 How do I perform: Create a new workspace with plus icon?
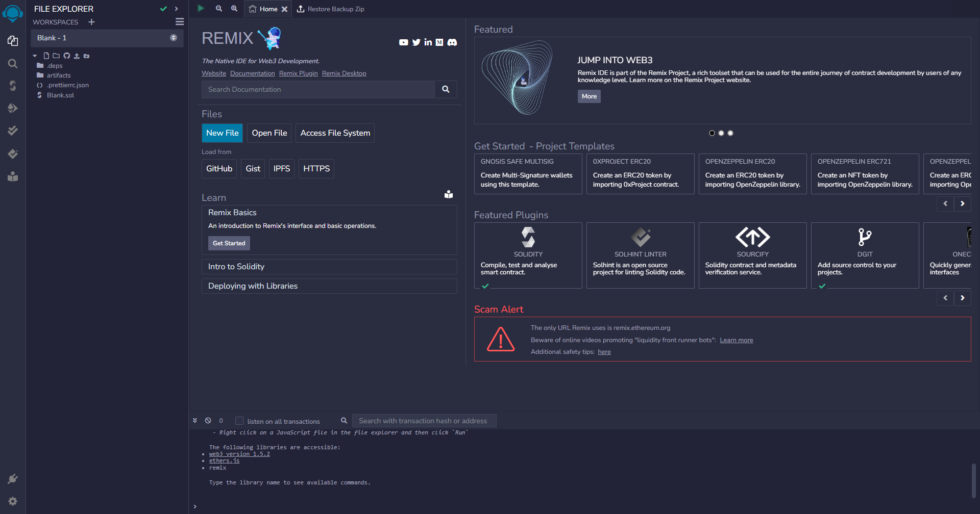(91, 22)
